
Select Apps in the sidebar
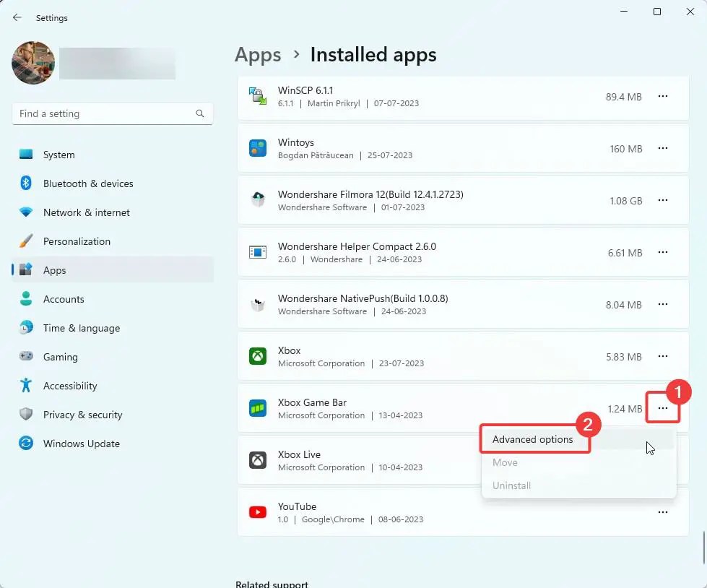pos(112,270)
